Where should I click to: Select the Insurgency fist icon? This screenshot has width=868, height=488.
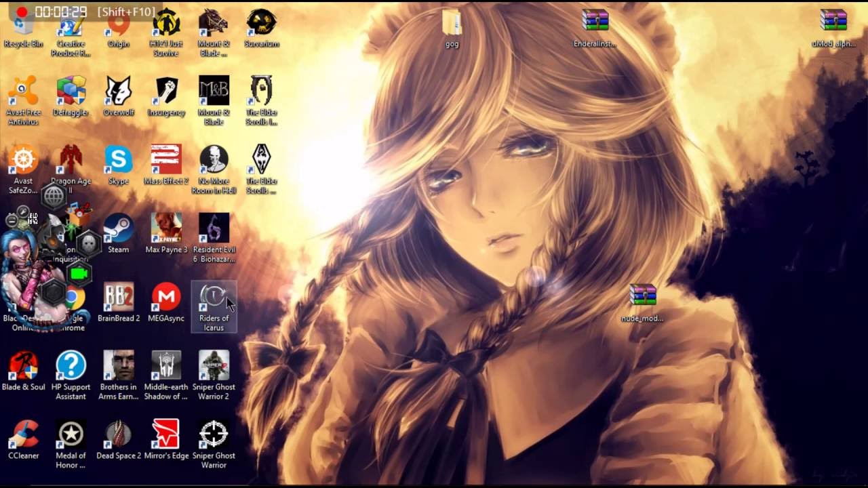(x=166, y=96)
